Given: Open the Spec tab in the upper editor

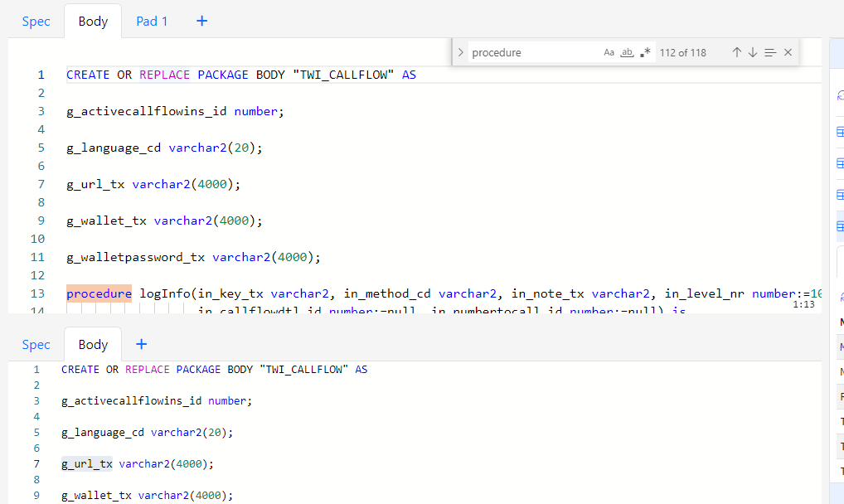Looking at the screenshot, I should (x=36, y=22).
